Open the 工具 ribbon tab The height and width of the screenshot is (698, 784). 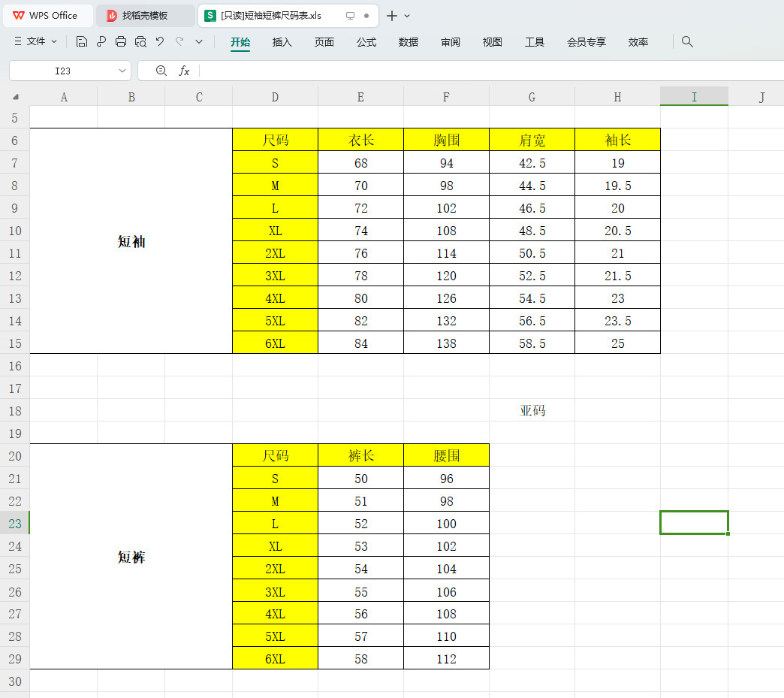[534, 42]
